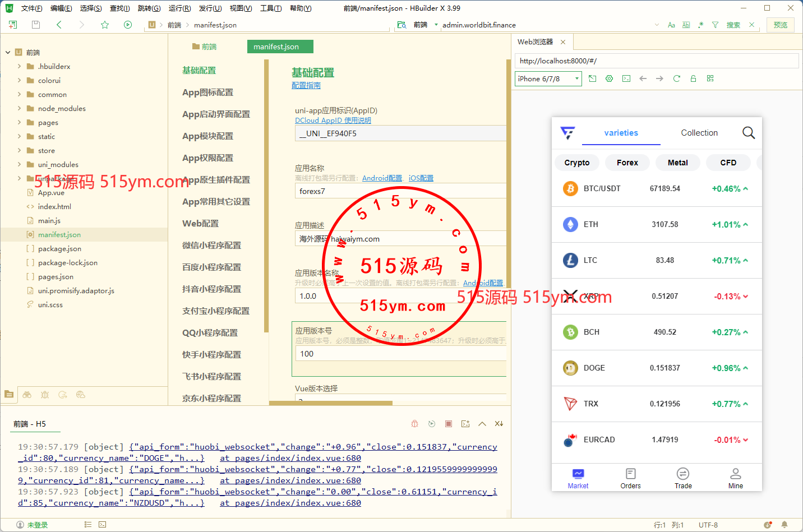Click the search magnifier in app preview
This screenshot has height=532, width=803.
pyautogui.click(x=748, y=133)
